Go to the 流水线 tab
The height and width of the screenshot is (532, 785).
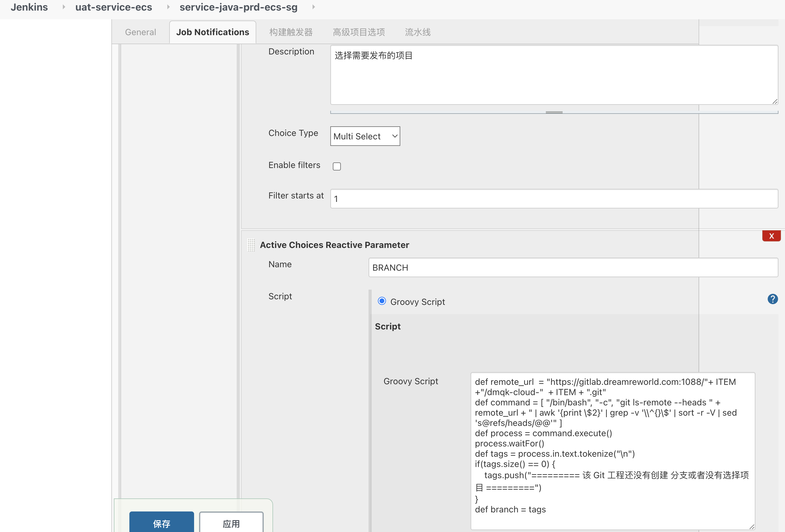click(417, 32)
